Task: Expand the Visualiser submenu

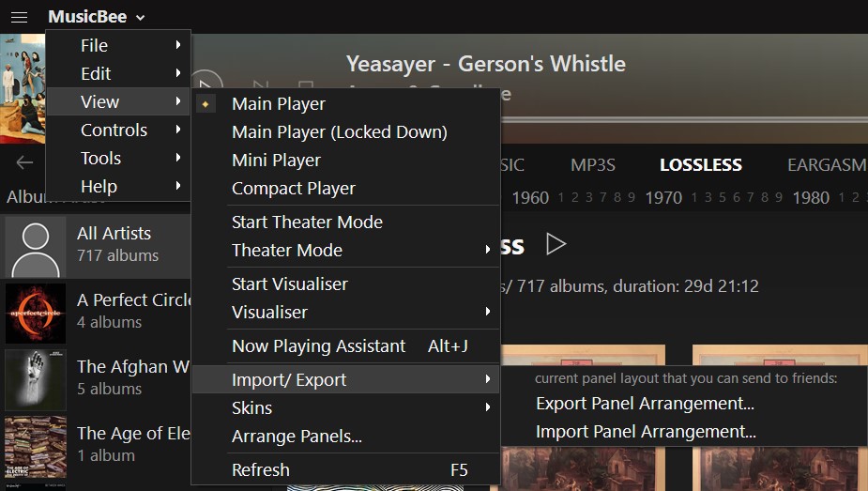Action: pyautogui.click(x=346, y=313)
